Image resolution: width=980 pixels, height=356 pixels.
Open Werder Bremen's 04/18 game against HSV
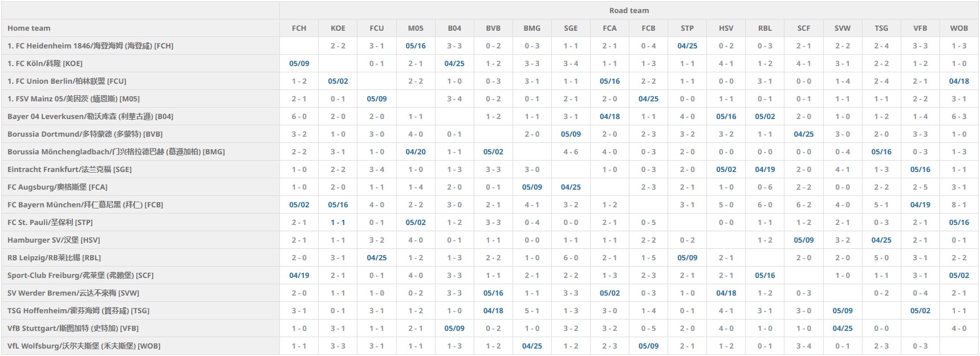726,293
